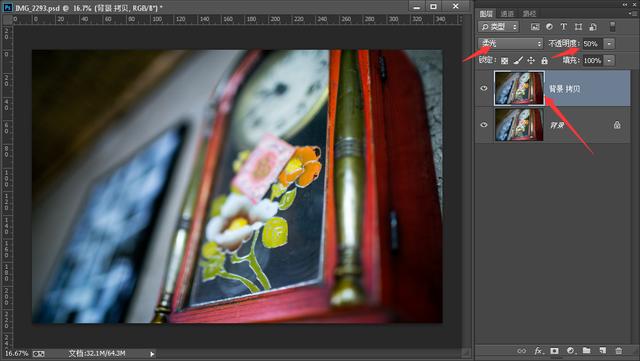
Task: Create a new adjustment layer
Action: coord(571,351)
